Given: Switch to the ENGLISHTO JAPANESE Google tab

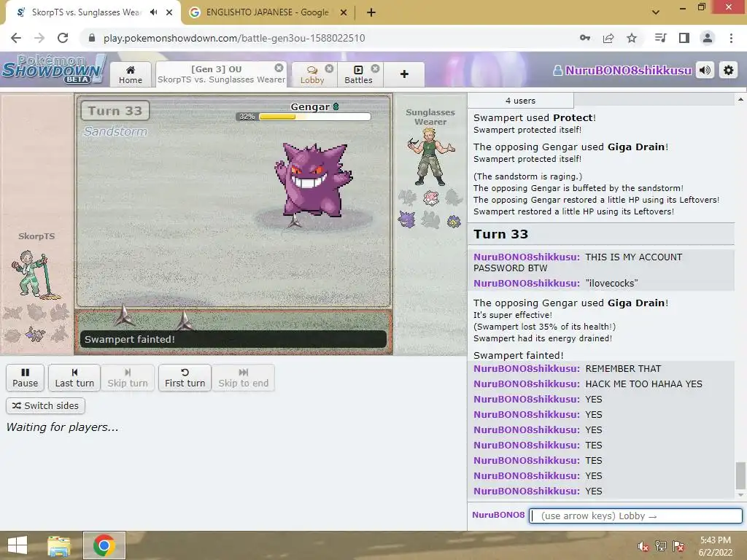Looking at the screenshot, I should [268, 12].
